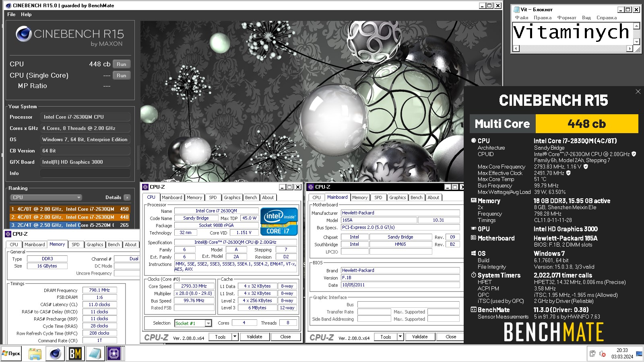644x362 pixels.
Task: Select the purple CPU-Z chip taskbar icon
Action: tap(114, 354)
